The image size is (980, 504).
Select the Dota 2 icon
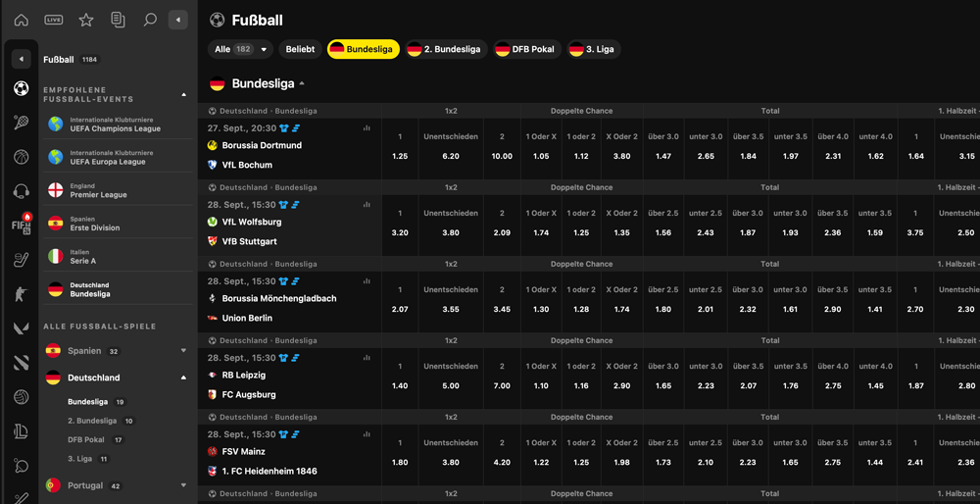tap(22, 363)
